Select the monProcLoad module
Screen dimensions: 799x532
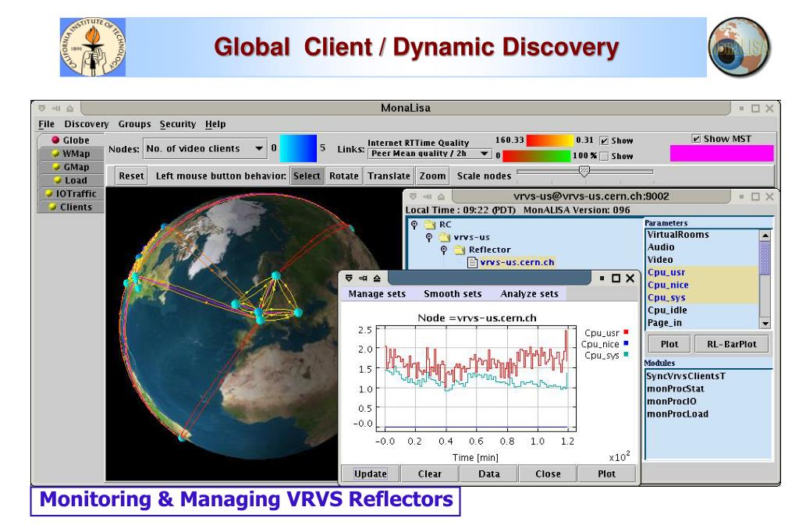point(677,413)
